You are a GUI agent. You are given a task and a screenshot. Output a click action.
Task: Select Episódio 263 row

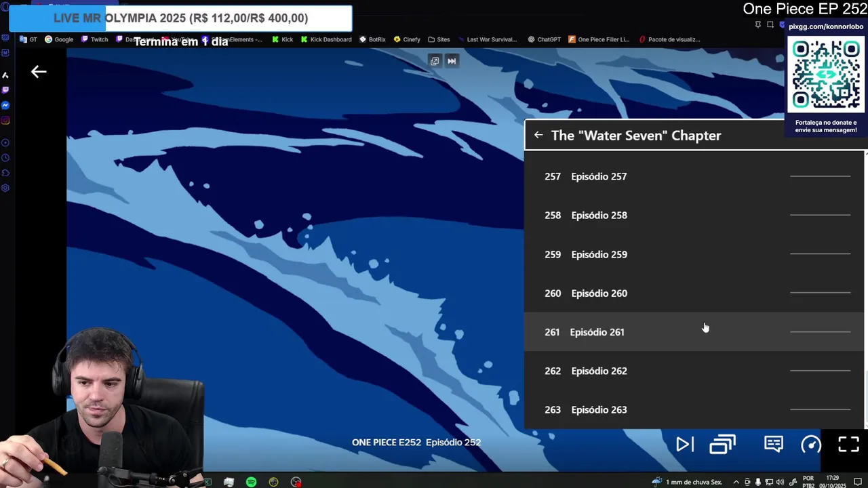click(x=694, y=410)
